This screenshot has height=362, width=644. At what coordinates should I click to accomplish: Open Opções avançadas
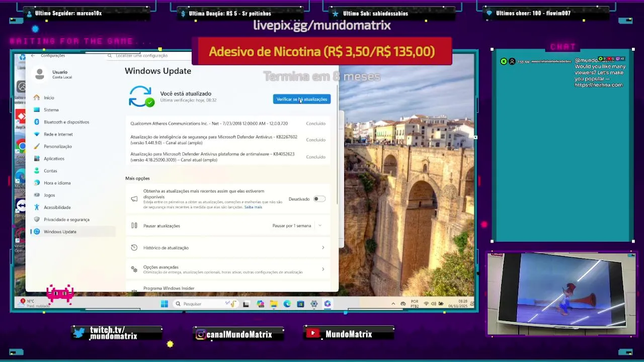pos(228,269)
